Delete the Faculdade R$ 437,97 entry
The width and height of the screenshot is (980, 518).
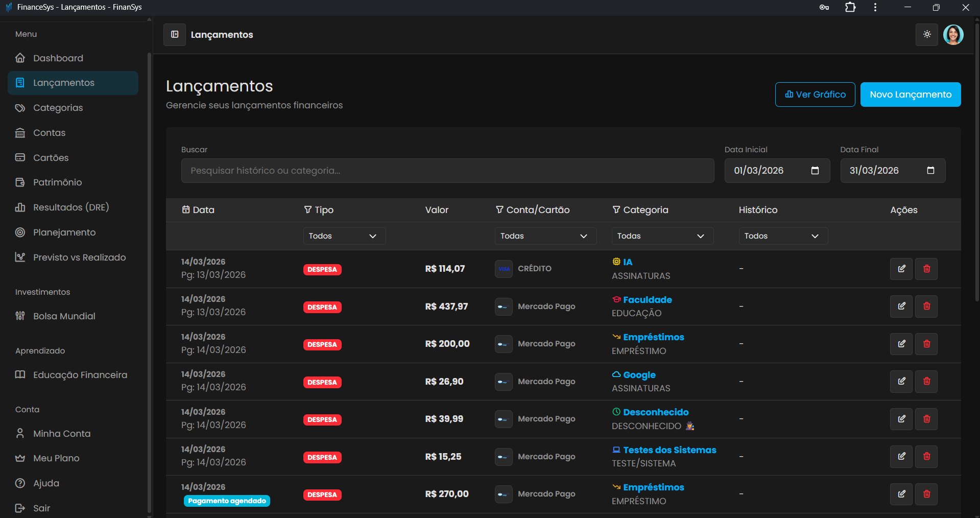point(926,307)
